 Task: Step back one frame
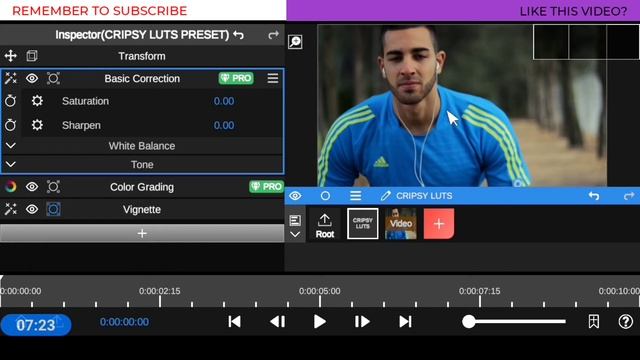pos(278,322)
